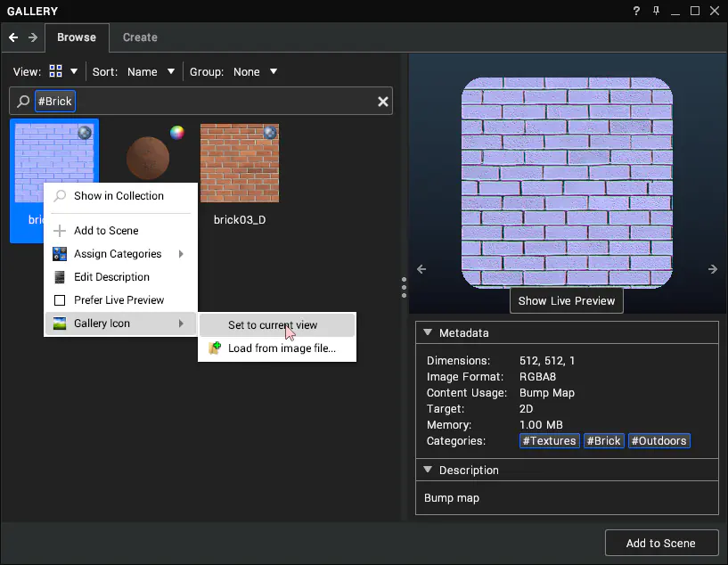The image size is (728, 565).
Task: Go forward with the right arrow navigation icon
Action: tap(32, 37)
